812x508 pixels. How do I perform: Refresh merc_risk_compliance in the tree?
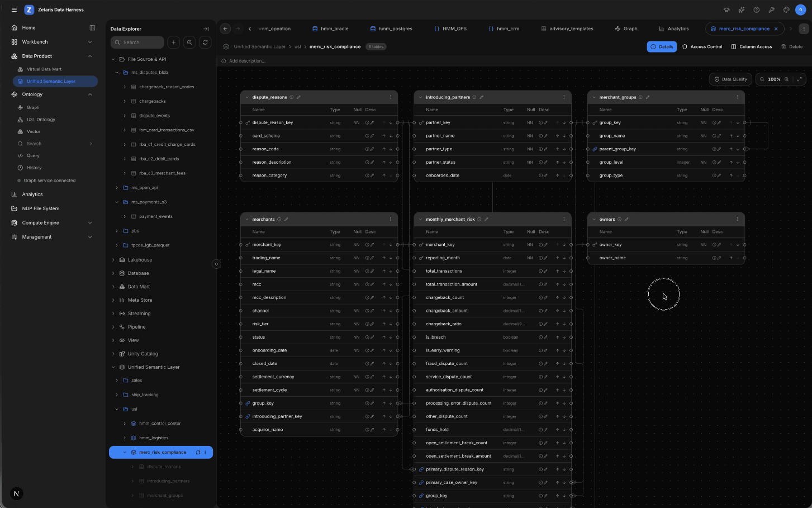coord(198,452)
